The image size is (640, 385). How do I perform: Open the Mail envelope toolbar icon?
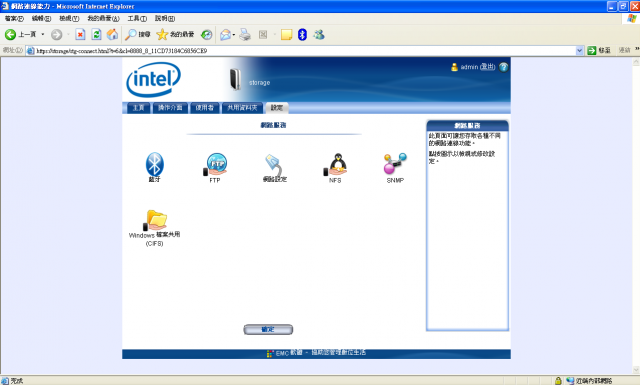(x=225, y=35)
